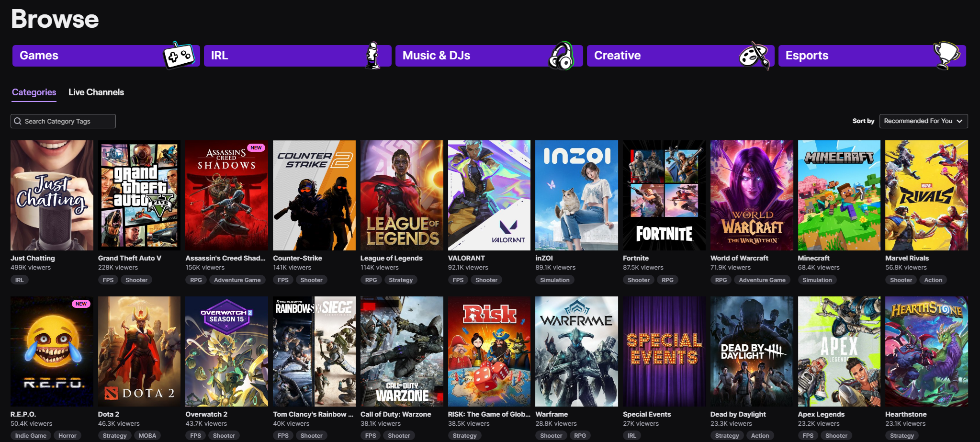Select the Horror tag under R.E.P.O.
Viewport: 980px width, 442px height.
[68, 436]
